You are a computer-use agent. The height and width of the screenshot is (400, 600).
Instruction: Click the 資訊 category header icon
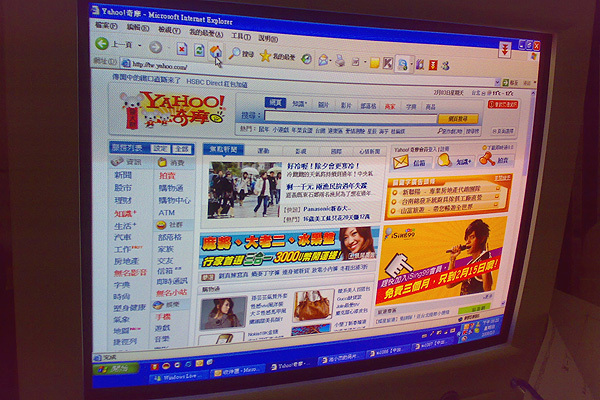pyautogui.click(x=116, y=162)
